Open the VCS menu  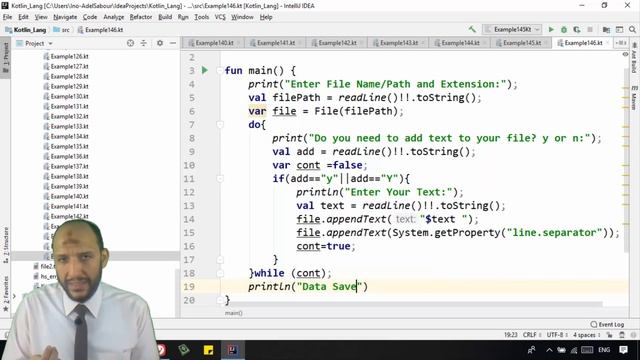pos(220,17)
